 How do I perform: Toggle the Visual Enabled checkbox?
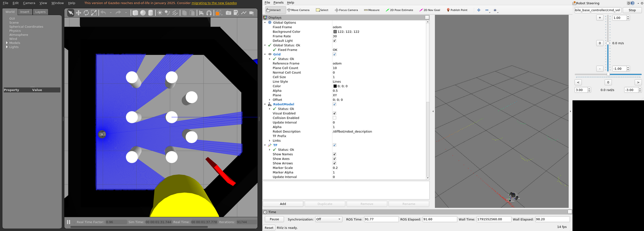coord(334,113)
